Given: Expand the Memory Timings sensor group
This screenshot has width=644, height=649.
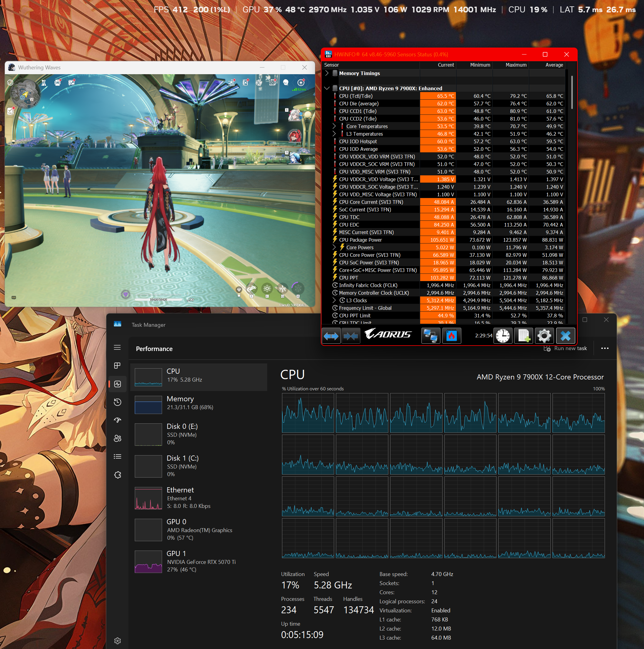Looking at the screenshot, I should click(327, 73).
